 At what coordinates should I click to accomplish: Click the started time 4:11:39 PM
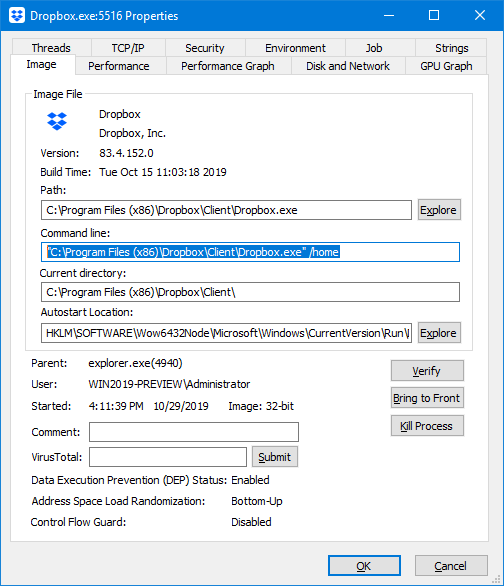(x=116, y=406)
